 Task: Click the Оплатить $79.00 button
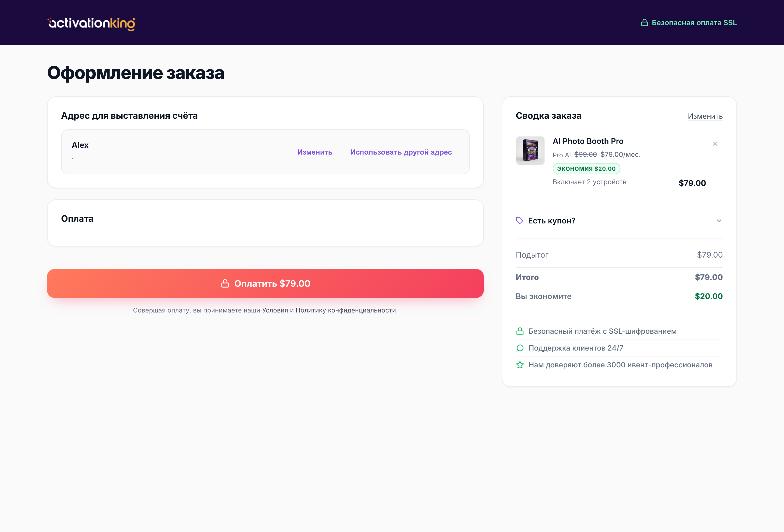[x=265, y=283]
